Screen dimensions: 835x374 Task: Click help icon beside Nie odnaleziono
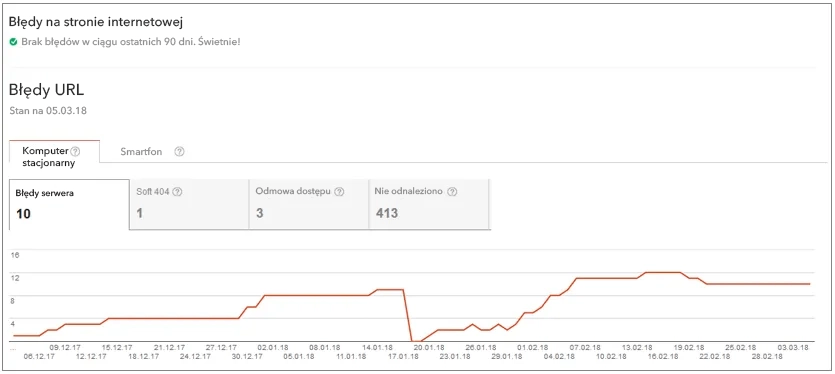pyautogui.click(x=452, y=192)
